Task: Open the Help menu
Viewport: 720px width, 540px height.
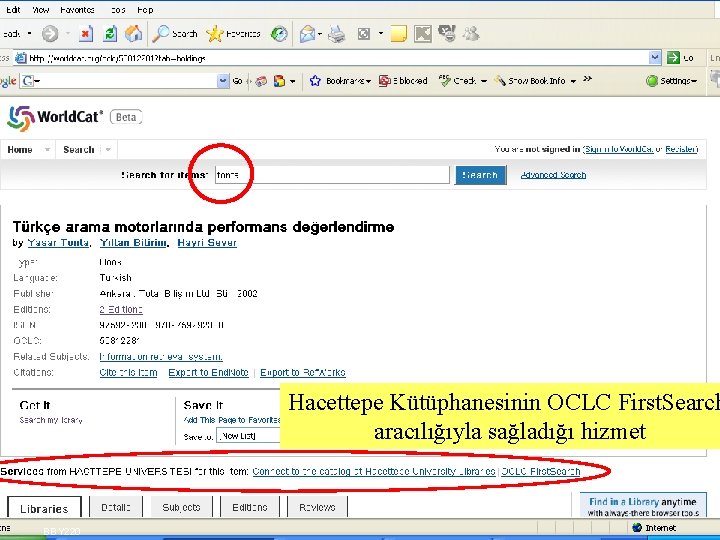Action: click(x=145, y=10)
